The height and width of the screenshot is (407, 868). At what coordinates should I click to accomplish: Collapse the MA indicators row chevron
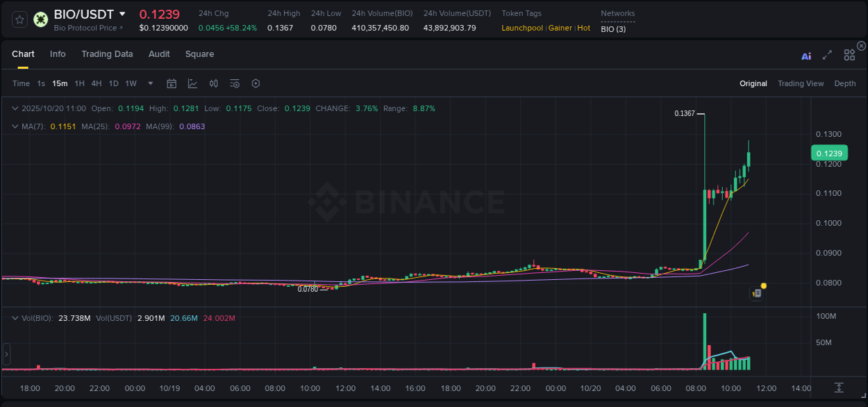(x=15, y=126)
